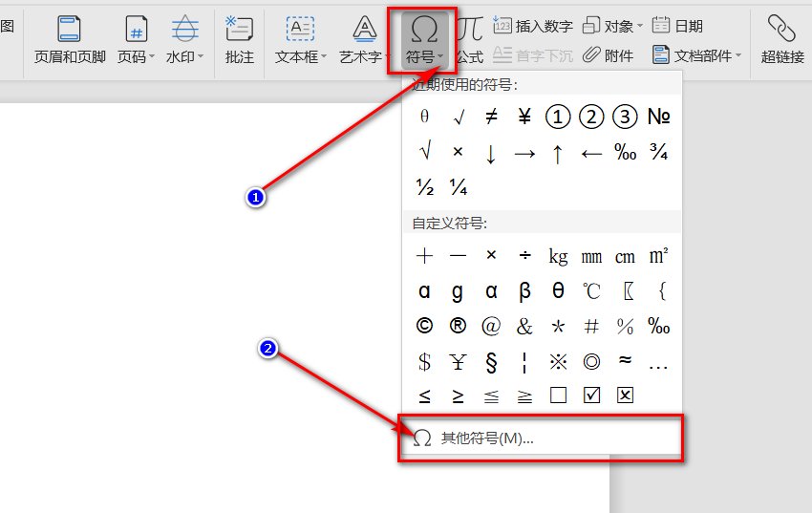The height and width of the screenshot is (513, 812).
Task: Insert the ※ reference mark symbol
Action: 558,361
